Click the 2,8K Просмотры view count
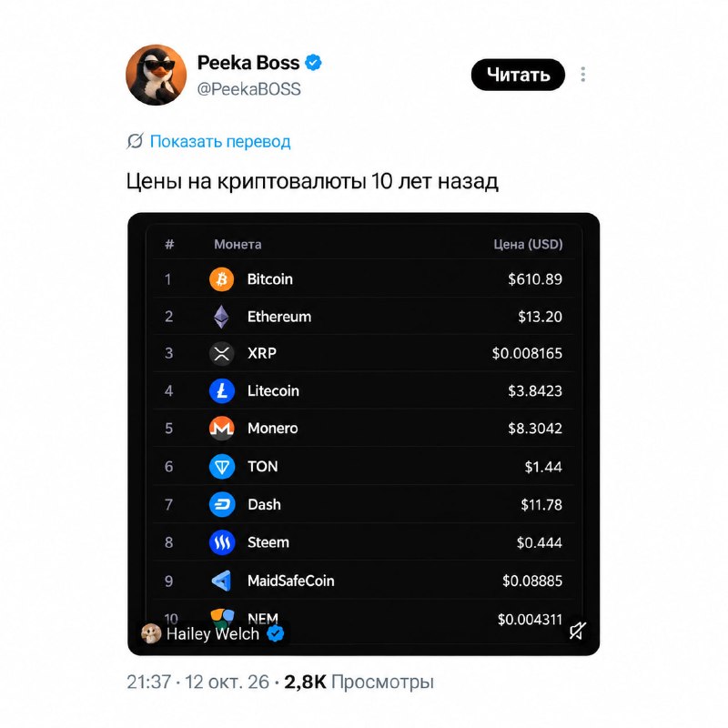Screen dimensions: 728x728 click(359, 682)
